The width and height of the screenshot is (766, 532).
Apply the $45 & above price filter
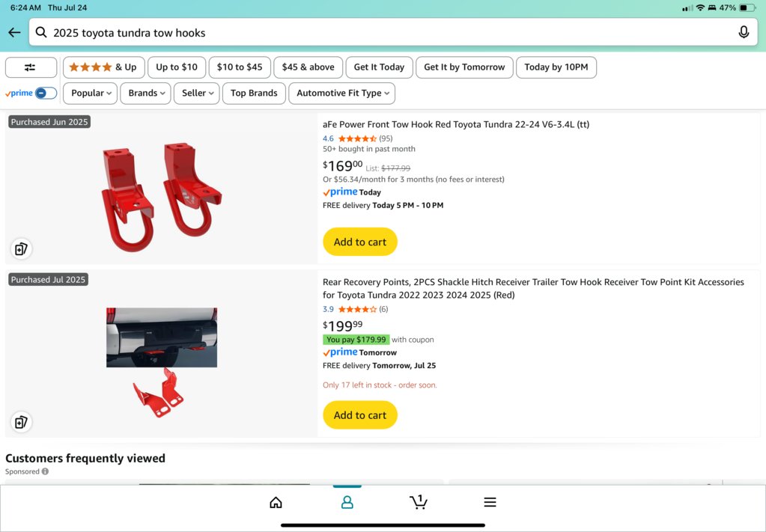click(308, 67)
